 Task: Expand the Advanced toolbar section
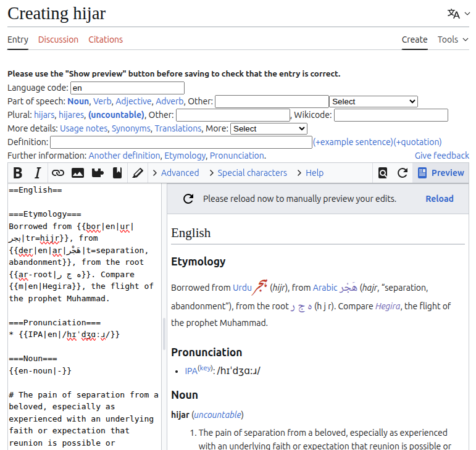coord(176,173)
